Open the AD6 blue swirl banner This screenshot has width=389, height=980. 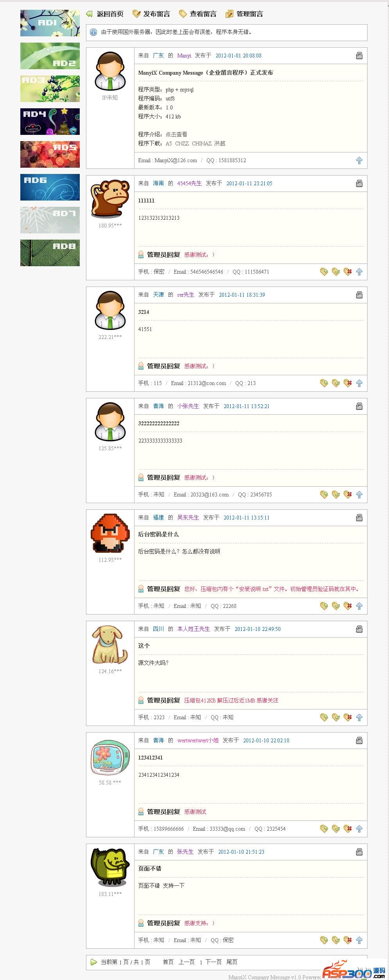pyautogui.click(x=50, y=187)
